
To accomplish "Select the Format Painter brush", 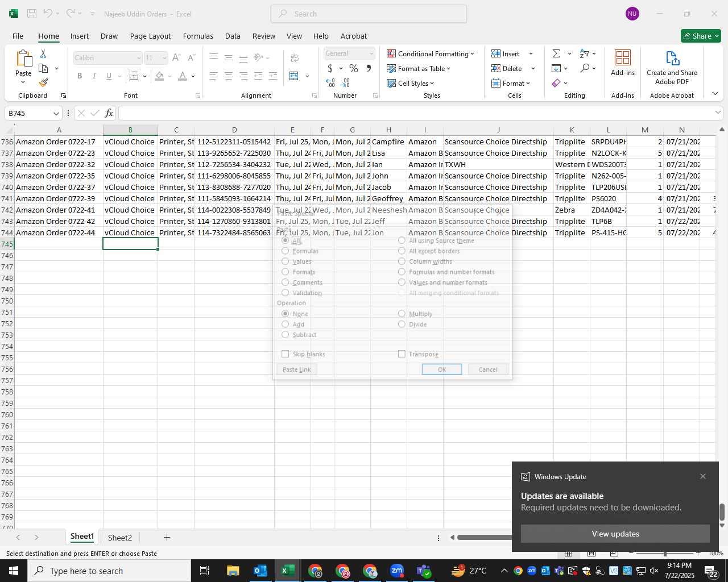I will coord(43,82).
